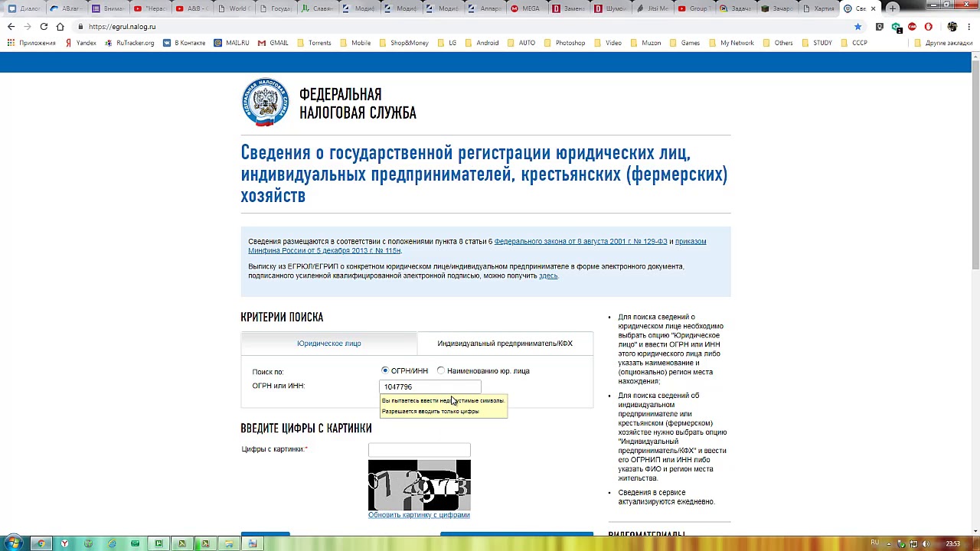Expand the Video bookmark folder
This screenshot has height=551, width=980.
click(x=608, y=43)
